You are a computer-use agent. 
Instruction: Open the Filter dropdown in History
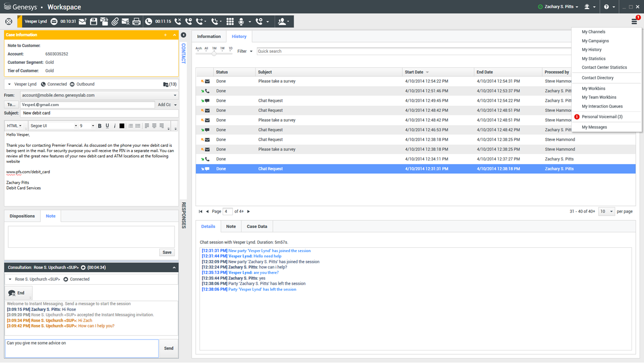[245, 51]
